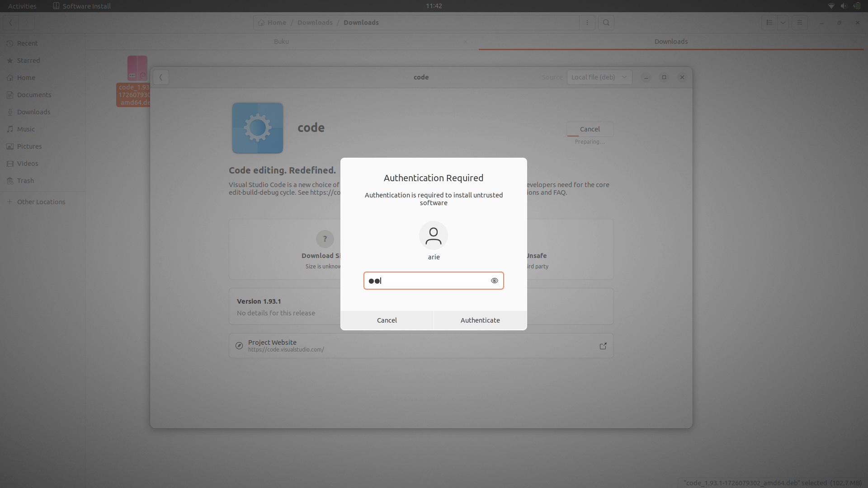Go forward in the Files window
The height and width of the screenshot is (488, 868).
pyautogui.click(x=27, y=23)
